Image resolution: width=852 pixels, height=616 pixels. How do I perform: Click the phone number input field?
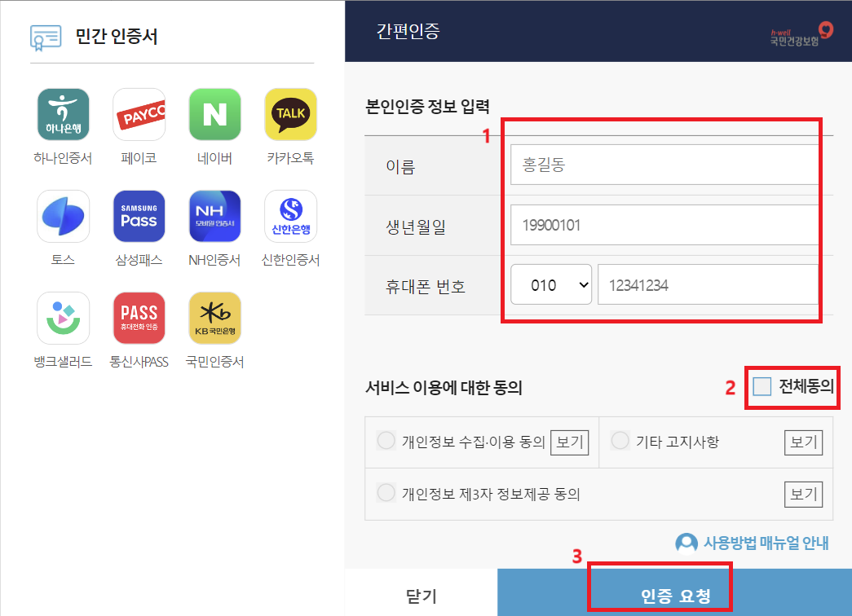pos(708,284)
